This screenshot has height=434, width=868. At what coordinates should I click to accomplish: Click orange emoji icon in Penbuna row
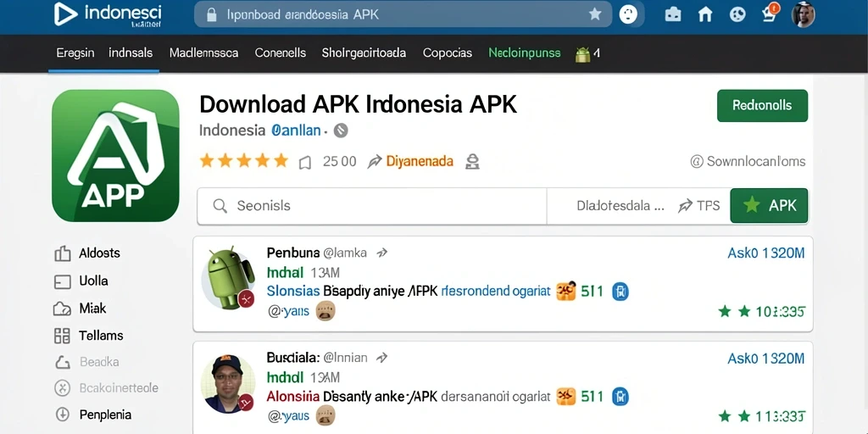[x=565, y=291]
